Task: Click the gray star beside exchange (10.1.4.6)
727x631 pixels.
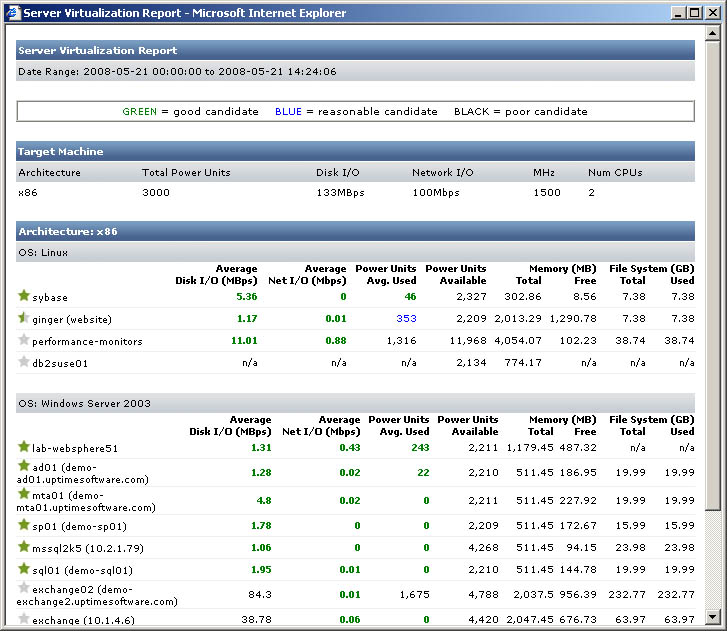Action: click(x=24, y=618)
